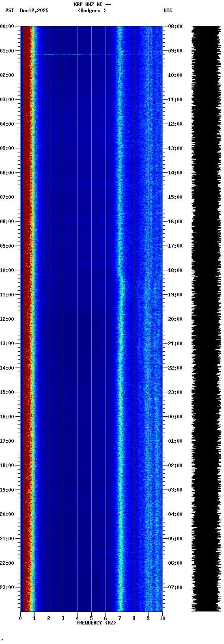Click the 03:00 UTC time label

point(175,490)
